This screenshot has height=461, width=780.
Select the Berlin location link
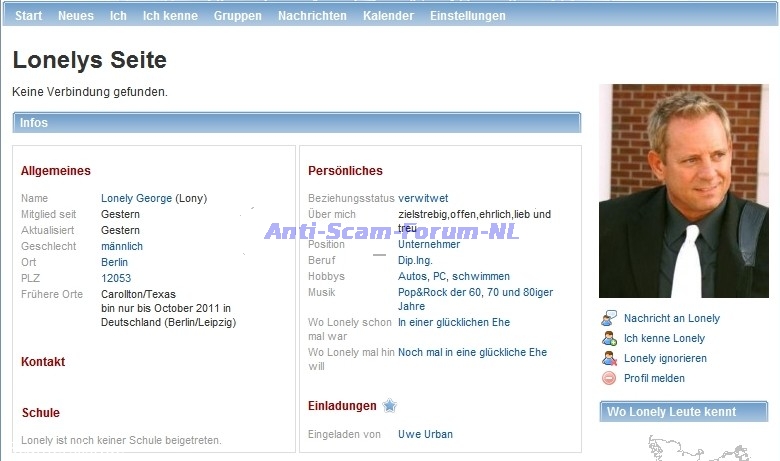(115, 262)
